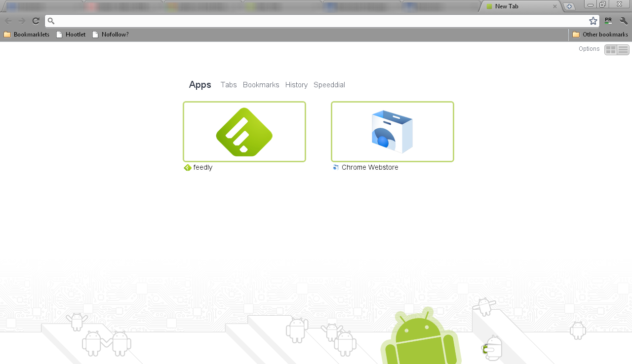Open the Hootlet bookmark
This screenshot has width=632, height=364.
71,35
